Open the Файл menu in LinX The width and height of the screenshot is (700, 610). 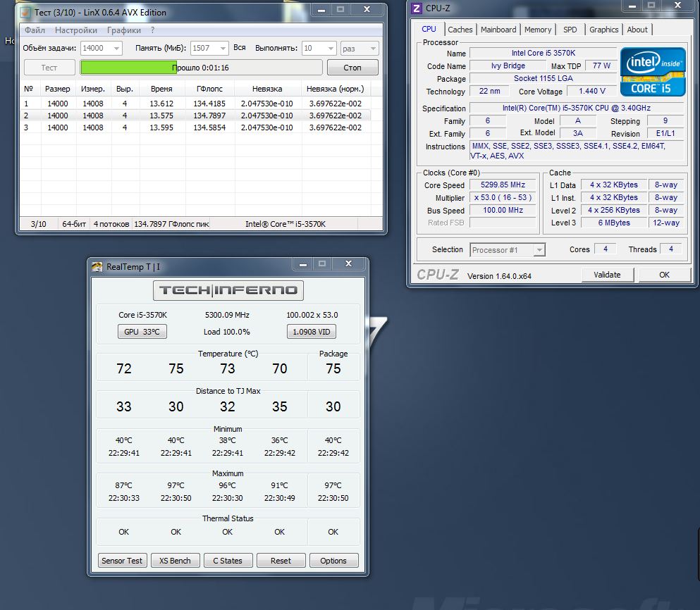click(35, 30)
